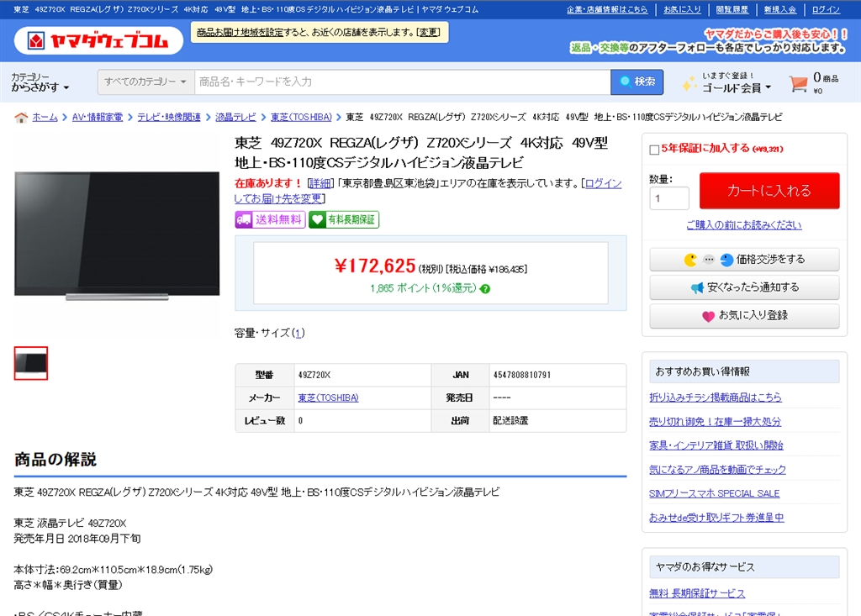Click the pink heart favorite register button
The image size is (861, 616).
[x=744, y=316]
